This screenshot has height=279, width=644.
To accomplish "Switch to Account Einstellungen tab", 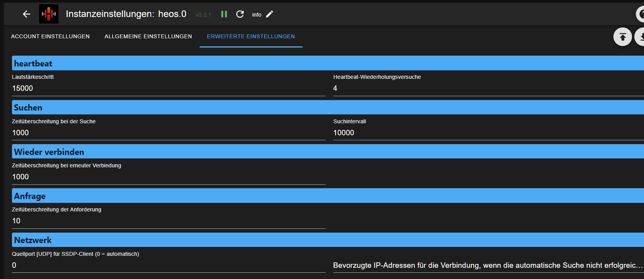I will [x=50, y=36].
